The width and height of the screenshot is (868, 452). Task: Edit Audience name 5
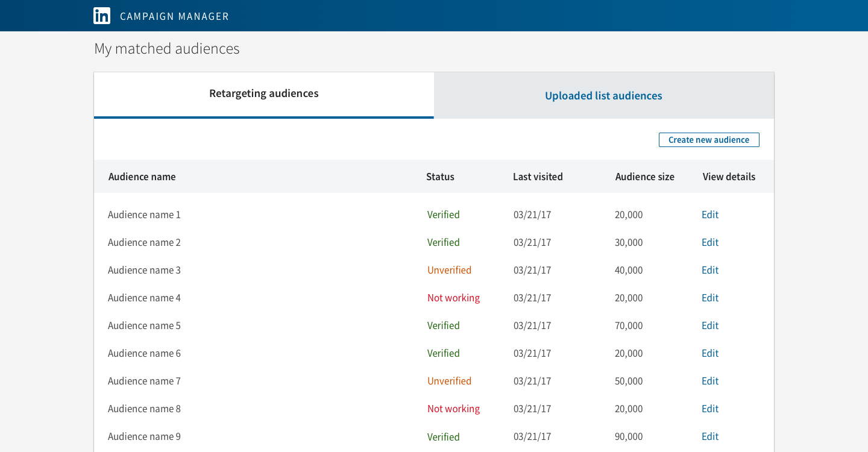coord(709,325)
